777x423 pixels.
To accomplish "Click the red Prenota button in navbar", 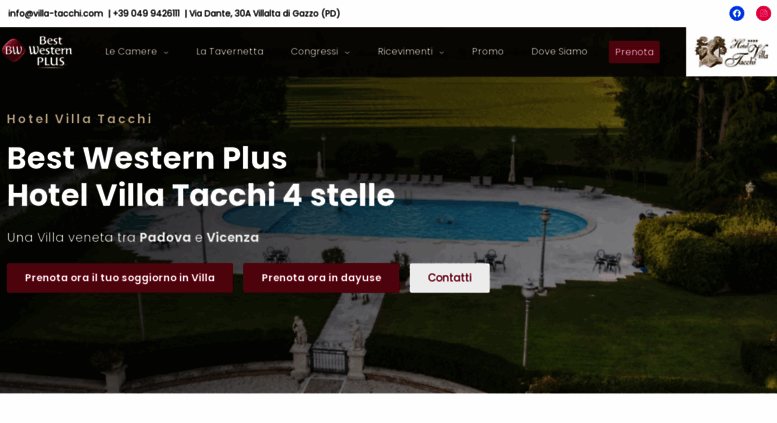I will pyautogui.click(x=634, y=52).
